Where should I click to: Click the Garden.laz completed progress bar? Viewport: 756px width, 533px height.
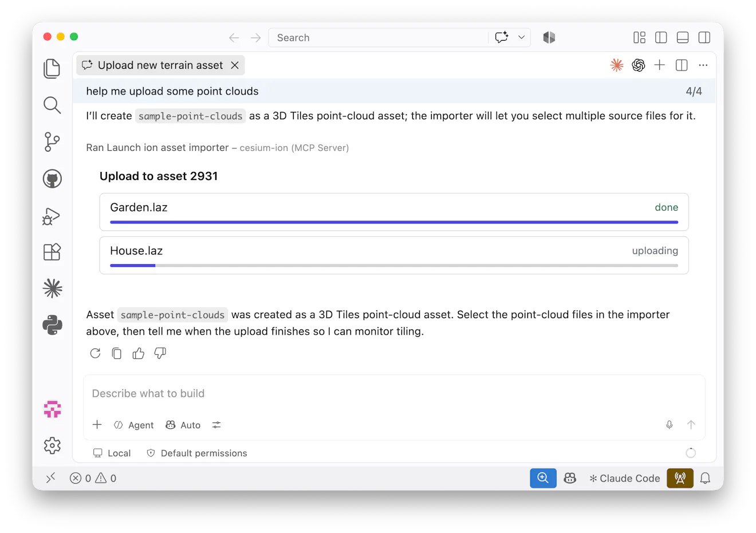pyautogui.click(x=394, y=222)
